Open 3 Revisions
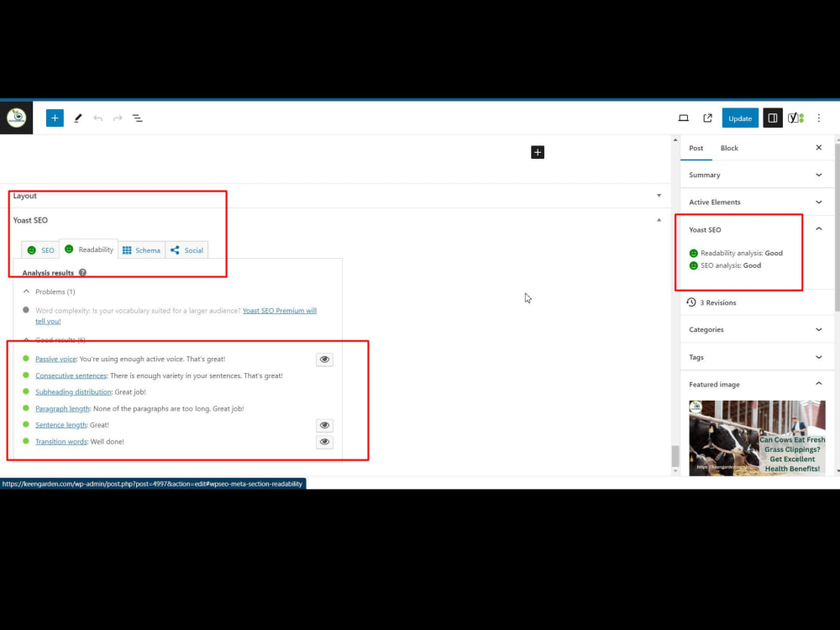Viewport: 840px width, 630px height. [718, 302]
